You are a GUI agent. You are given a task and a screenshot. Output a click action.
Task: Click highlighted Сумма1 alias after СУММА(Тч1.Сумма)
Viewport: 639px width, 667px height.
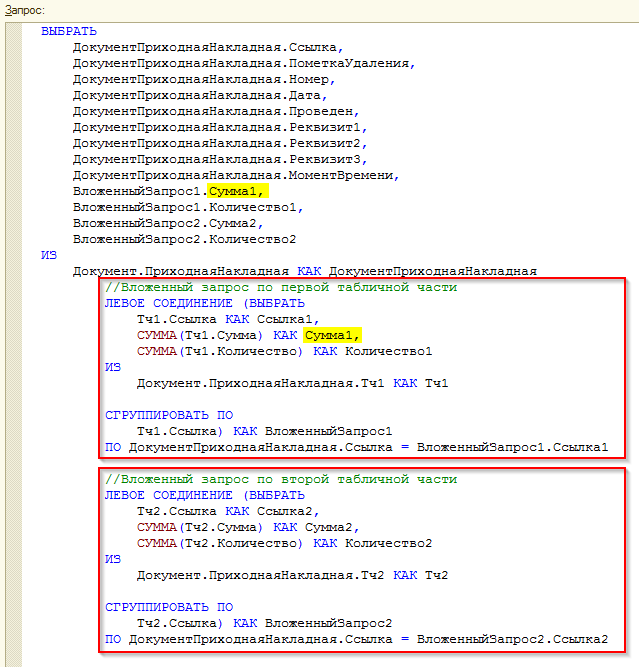point(334,335)
